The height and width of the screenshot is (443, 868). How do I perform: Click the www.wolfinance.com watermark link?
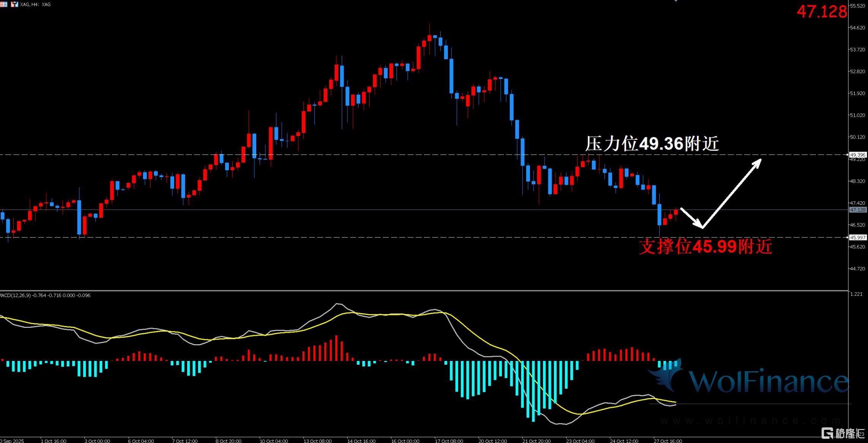click(751, 421)
